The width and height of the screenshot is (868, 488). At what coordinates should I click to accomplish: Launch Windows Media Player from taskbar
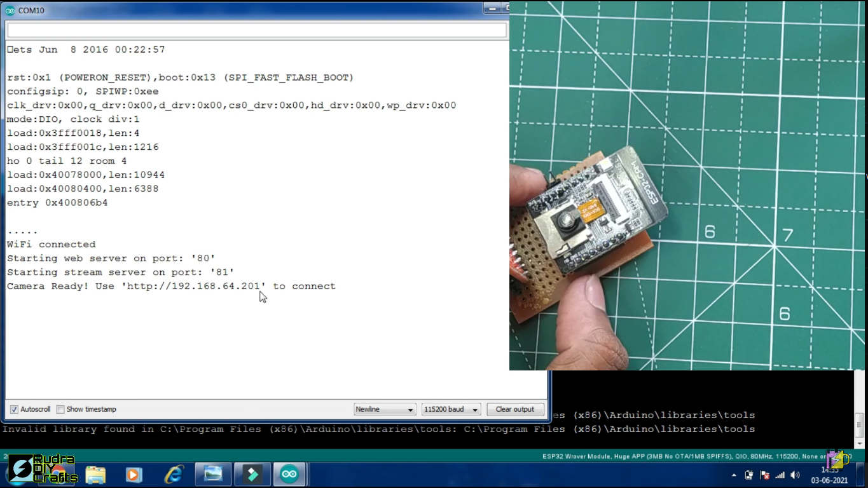[134, 474]
